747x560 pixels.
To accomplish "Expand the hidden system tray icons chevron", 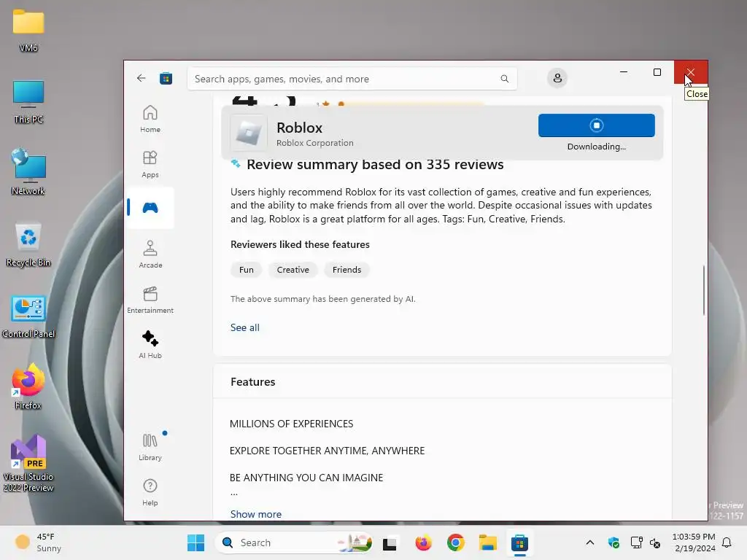I will pyautogui.click(x=589, y=542).
